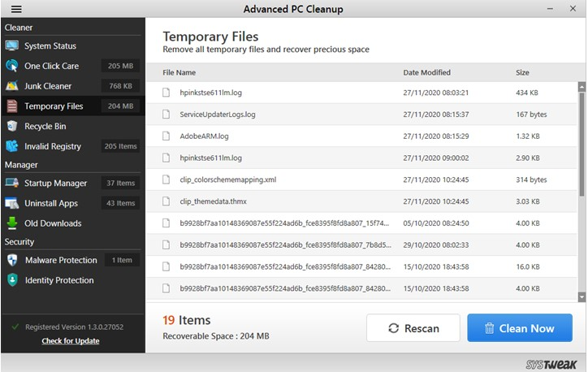Click the Temporary Files document icon
The height and width of the screenshot is (372, 588).
pos(12,106)
